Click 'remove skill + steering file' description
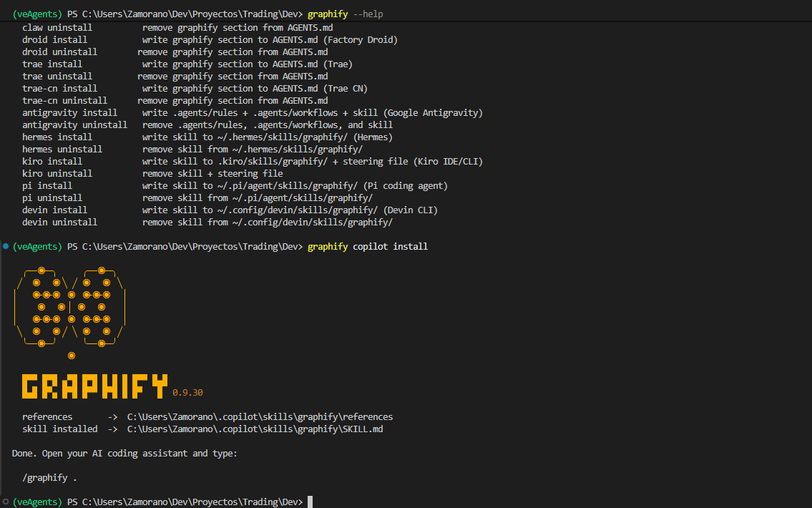The width and height of the screenshot is (812, 508). (212, 173)
